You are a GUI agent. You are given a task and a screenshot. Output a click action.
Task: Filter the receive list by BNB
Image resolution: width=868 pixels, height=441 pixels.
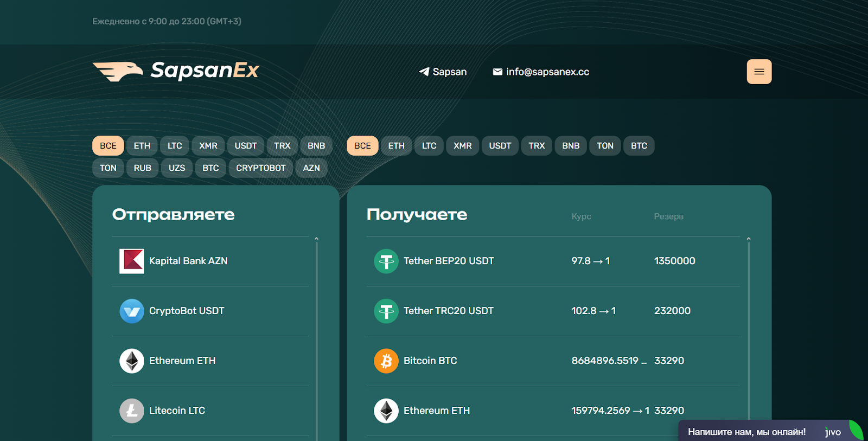coord(571,145)
